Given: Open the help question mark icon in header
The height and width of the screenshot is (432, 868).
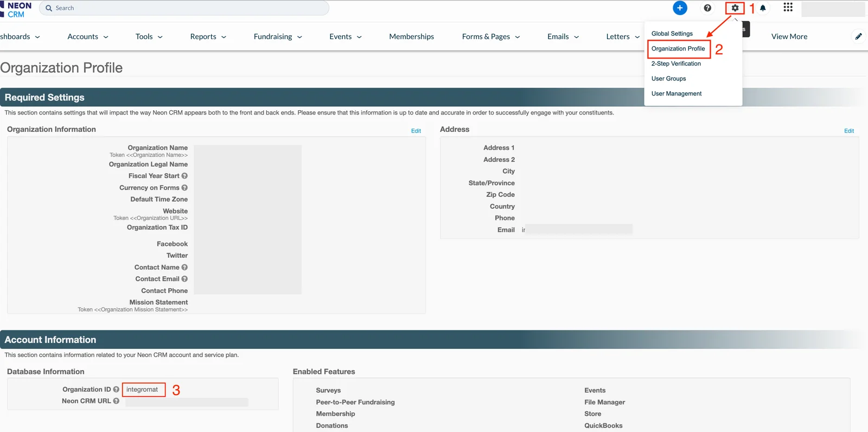Looking at the screenshot, I should (707, 8).
